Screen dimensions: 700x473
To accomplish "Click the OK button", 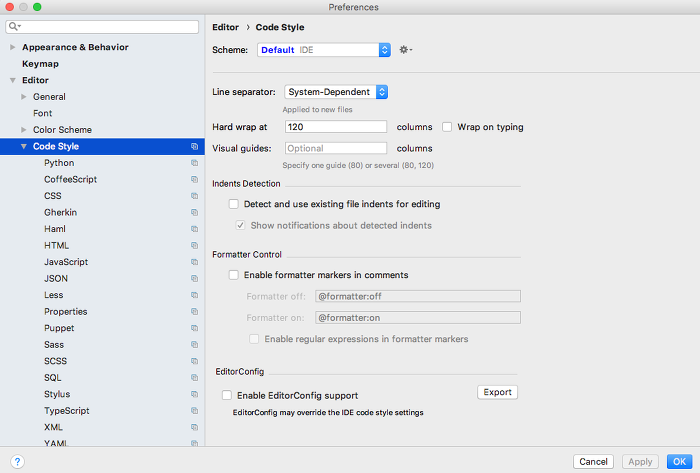I will [679, 461].
